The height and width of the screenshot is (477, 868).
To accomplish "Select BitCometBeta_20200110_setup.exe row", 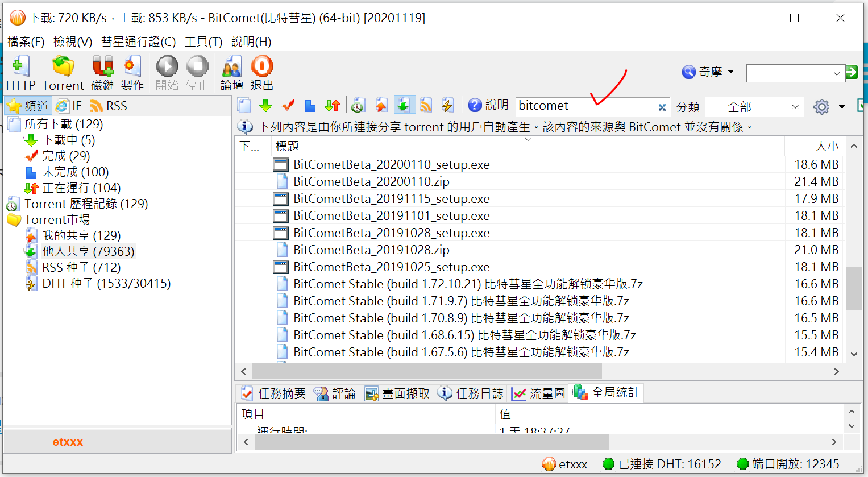I will tap(539, 164).
